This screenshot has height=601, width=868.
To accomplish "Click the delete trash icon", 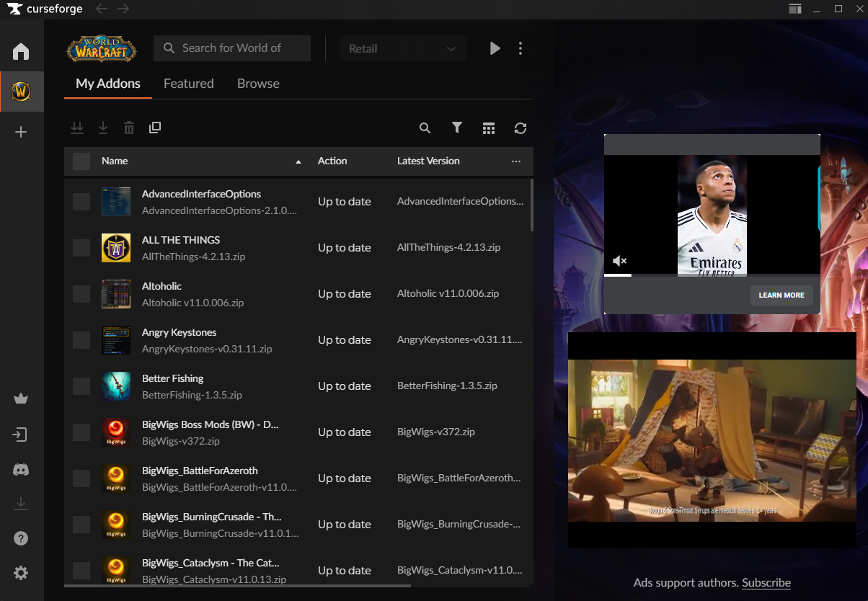I will 129,128.
